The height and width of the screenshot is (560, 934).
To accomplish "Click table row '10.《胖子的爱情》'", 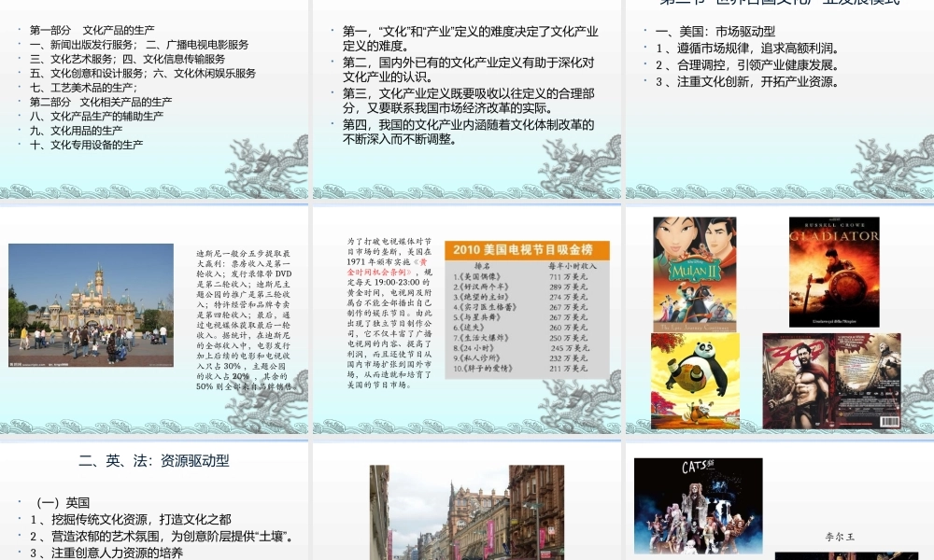I will [x=521, y=369].
